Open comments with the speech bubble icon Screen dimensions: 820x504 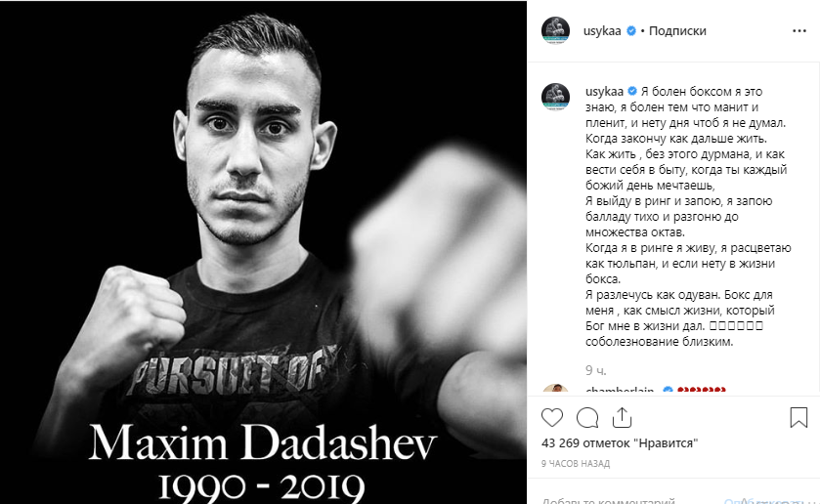coord(587,418)
